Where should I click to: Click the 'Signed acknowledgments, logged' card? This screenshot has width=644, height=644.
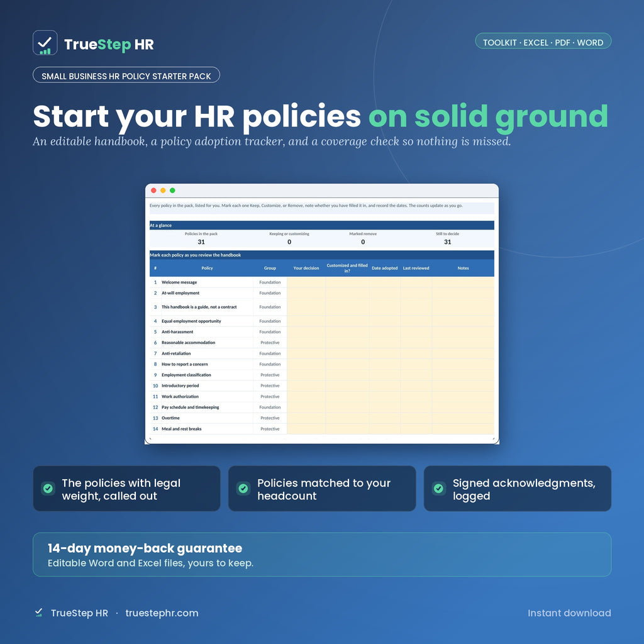(518, 488)
